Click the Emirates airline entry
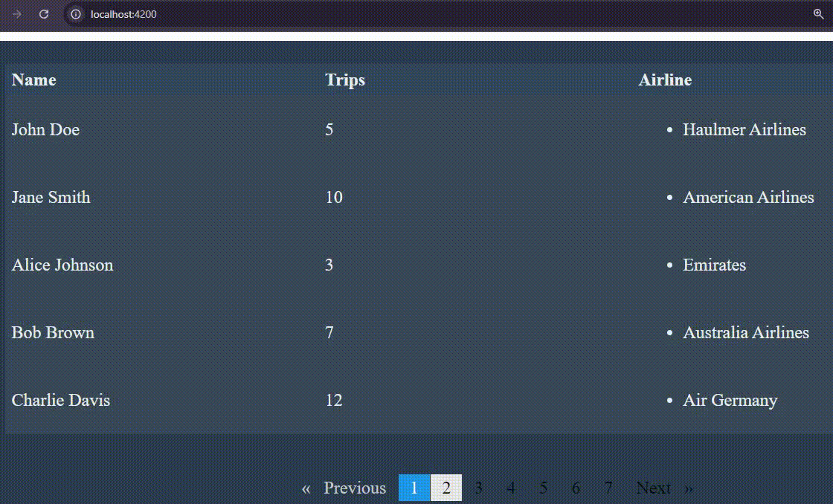833x504 pixels. [x=714, y=265]
